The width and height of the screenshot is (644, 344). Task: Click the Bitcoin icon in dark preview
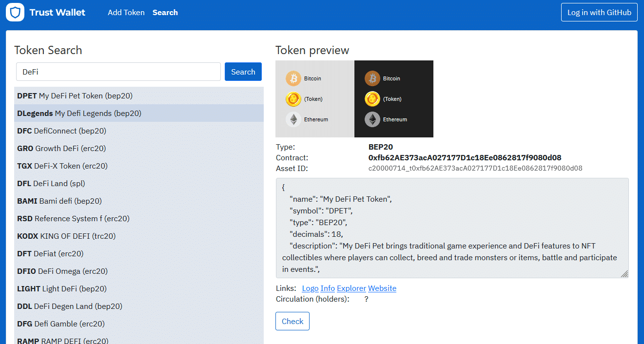click(x=372, y=78)
